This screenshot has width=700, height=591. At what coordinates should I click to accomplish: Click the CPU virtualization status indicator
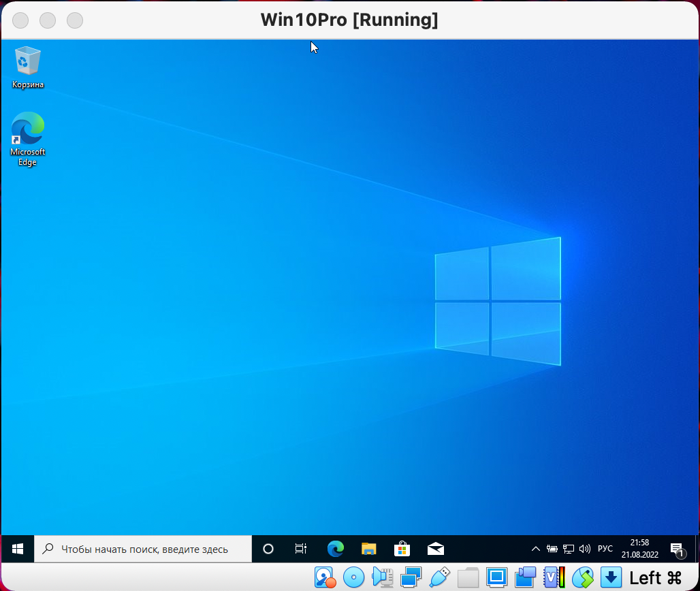(554, 577)
